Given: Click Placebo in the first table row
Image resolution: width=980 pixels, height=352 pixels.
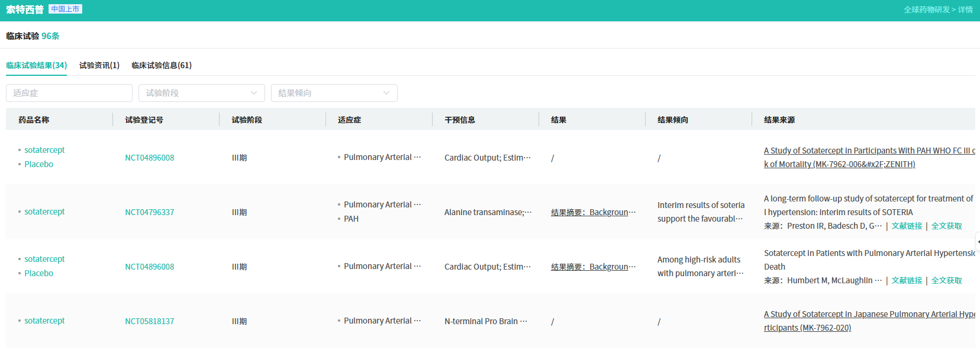Looking at the screenshot, I should tap(38, 164).
